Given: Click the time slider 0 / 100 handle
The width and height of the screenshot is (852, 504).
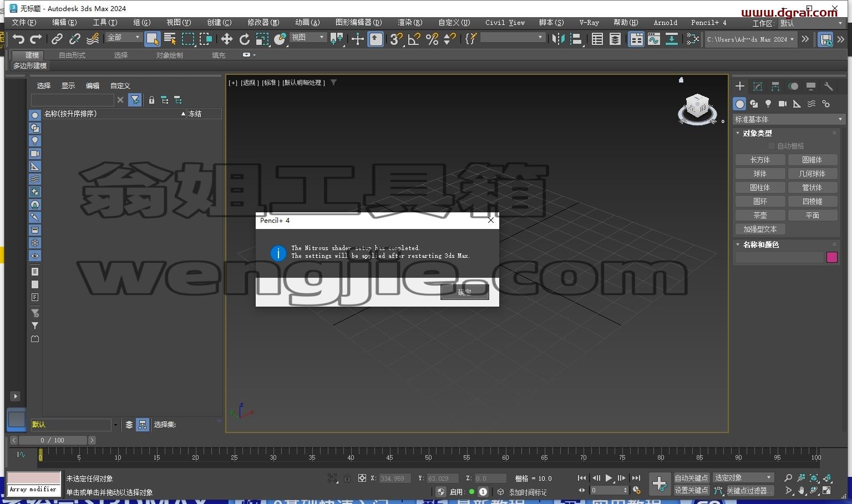Looking at the screenshot, I should (x=53, y=440).
